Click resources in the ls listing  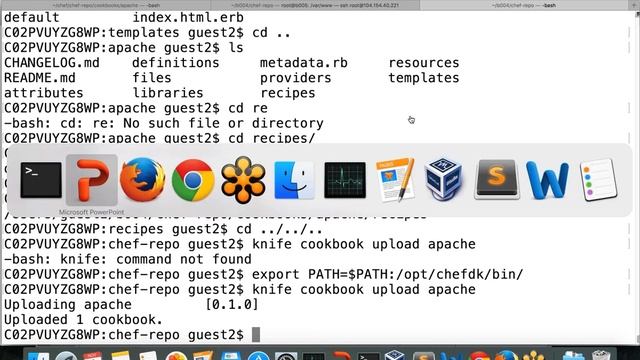[x=424, y=63]
